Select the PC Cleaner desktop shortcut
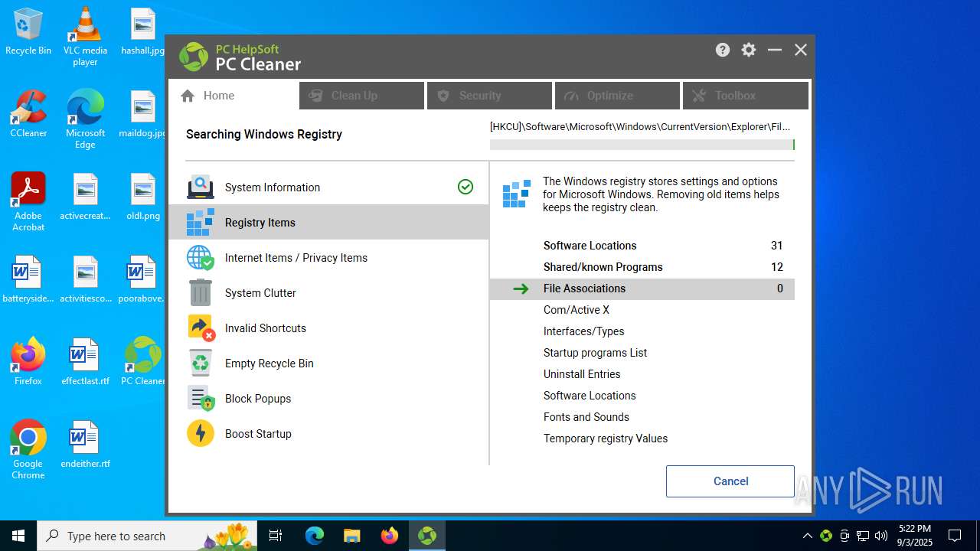 pyautogui.click(x=143, y=362)
